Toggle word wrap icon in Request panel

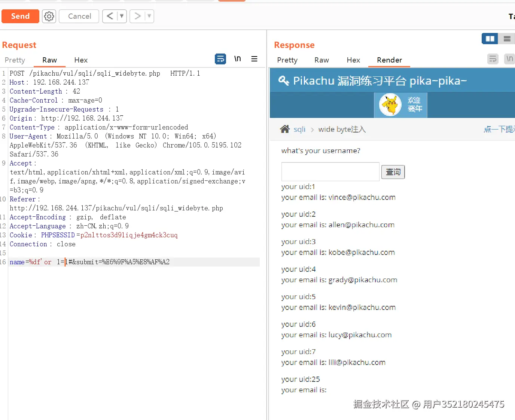pyautogui.click(x=220, y=59)
